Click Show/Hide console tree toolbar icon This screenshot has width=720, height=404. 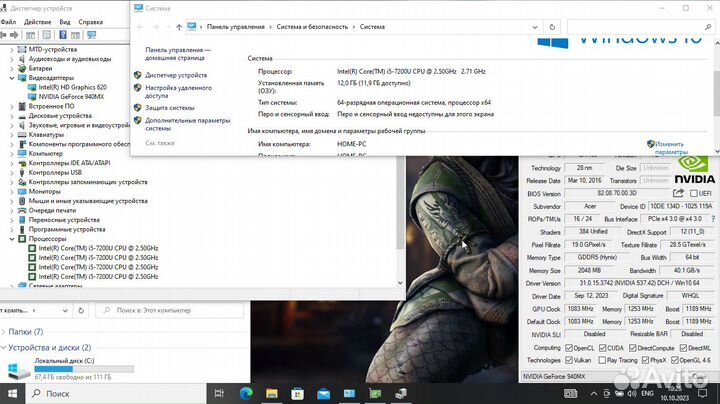pyautogui.click(x=30, y=35)
